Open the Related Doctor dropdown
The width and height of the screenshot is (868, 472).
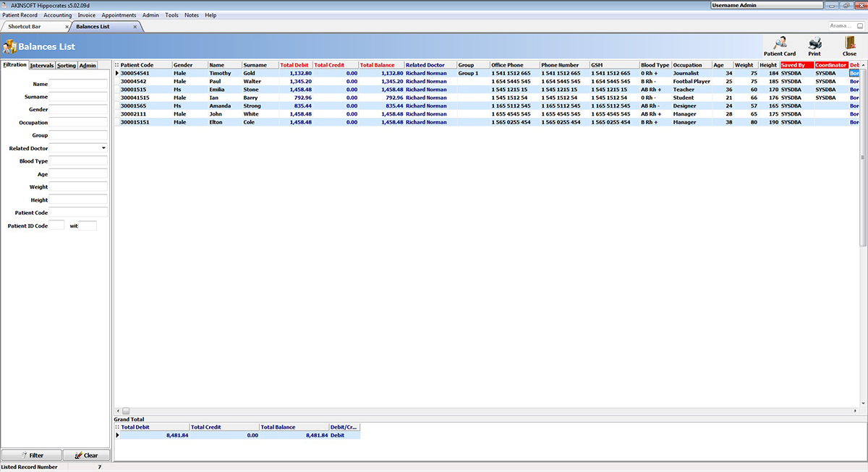point(103,148)
